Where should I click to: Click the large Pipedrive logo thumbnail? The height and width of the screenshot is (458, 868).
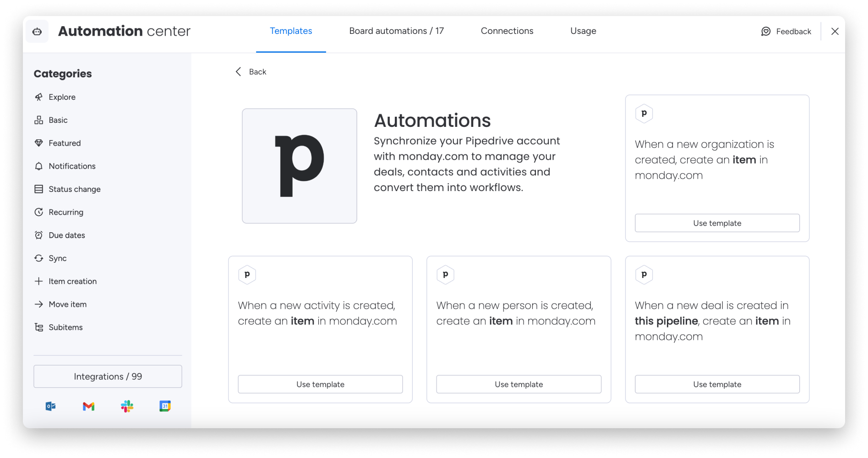(300, 166)
